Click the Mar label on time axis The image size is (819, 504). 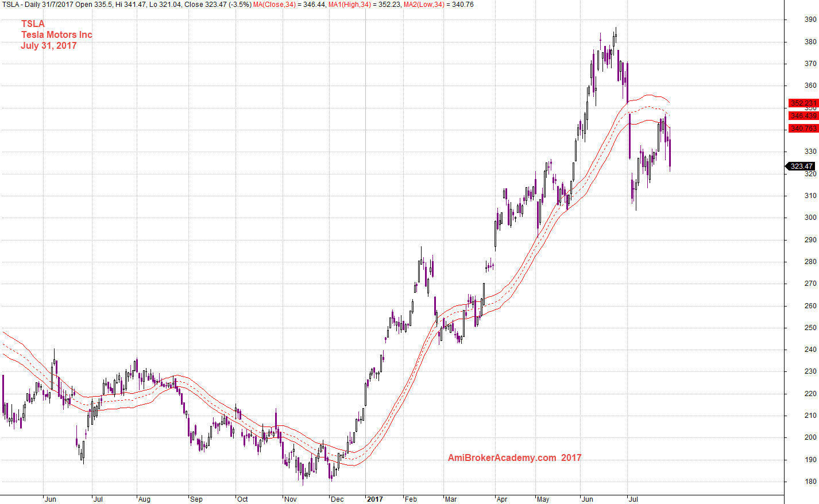pos(451,499)
